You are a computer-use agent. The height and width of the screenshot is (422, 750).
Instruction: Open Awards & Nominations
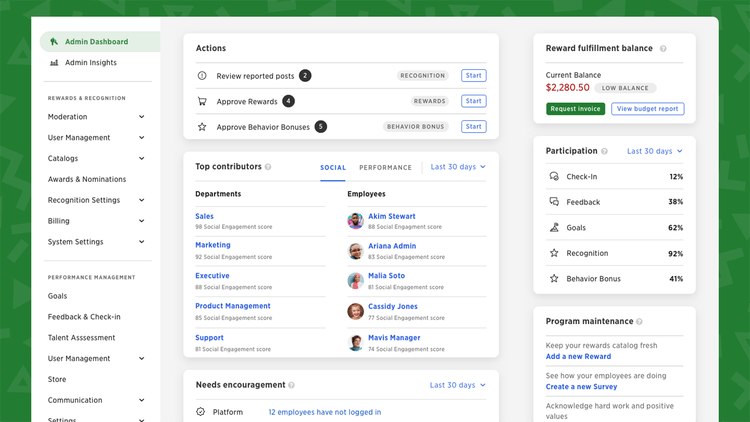click(x=87, y=179)
